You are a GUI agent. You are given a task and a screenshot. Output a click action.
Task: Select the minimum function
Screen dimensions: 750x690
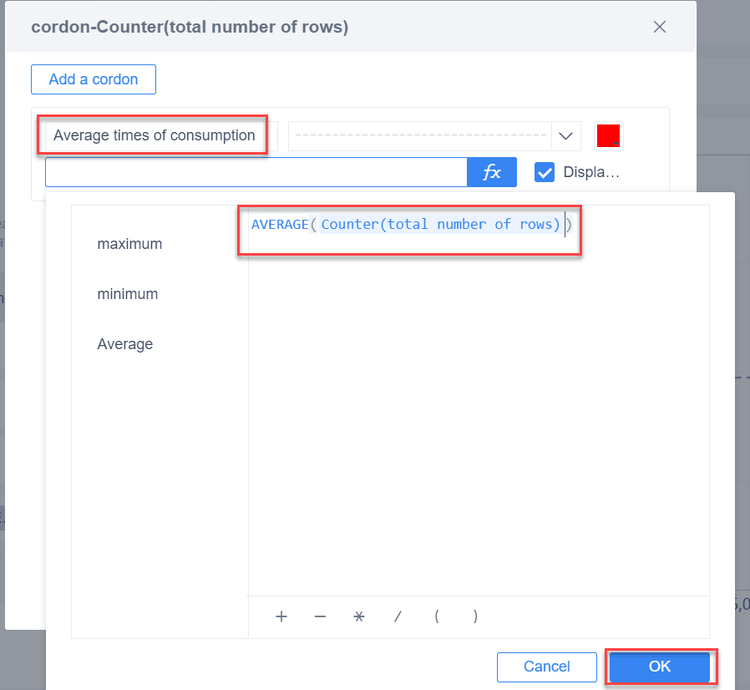tap(127, 294)
